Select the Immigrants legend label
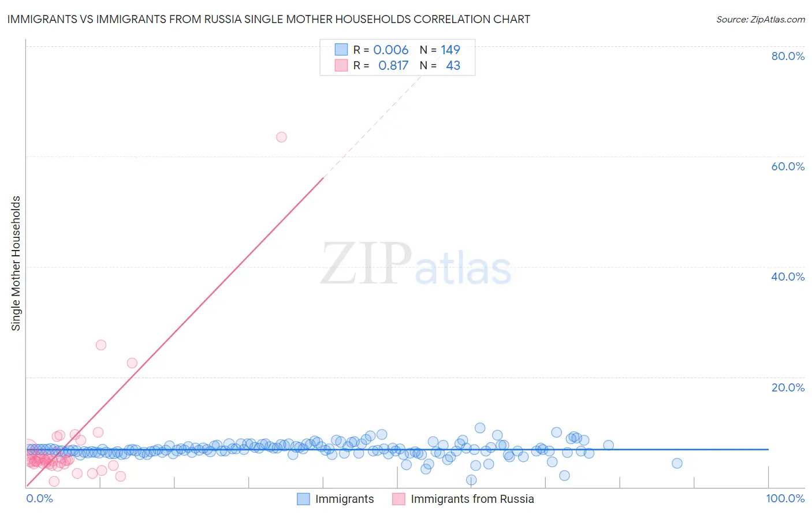The height and width of the screenshot is (515, 812). pos(345,499)
